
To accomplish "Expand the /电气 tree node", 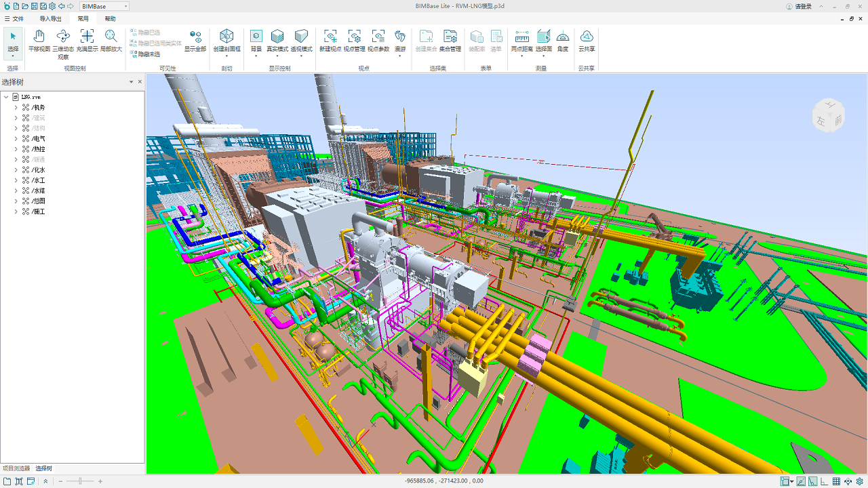I will tap(16, 139).
